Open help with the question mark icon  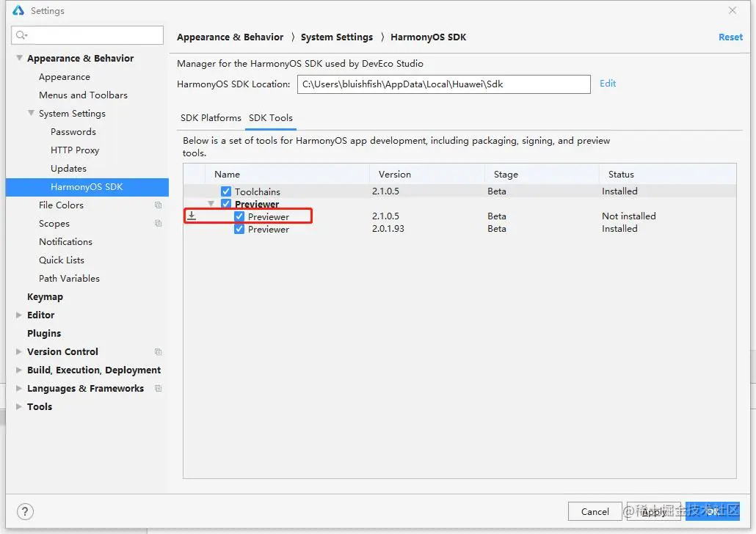click(x=25, y=511)
